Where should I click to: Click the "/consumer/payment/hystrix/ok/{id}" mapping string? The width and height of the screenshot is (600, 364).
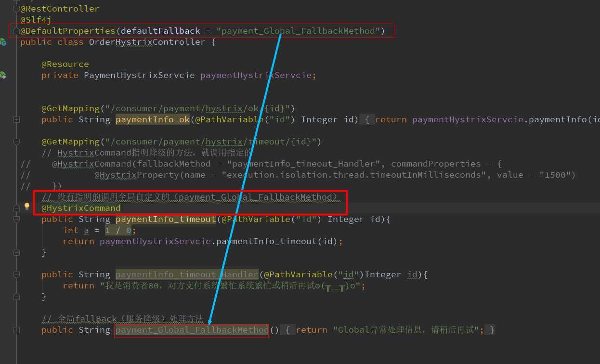click(197, 108)
